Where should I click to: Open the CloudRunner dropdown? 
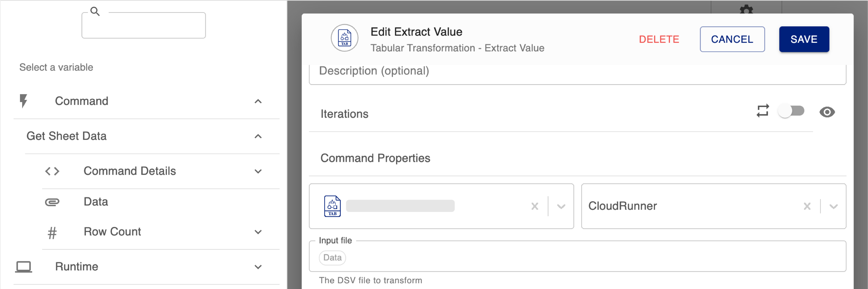coord(834,207)
